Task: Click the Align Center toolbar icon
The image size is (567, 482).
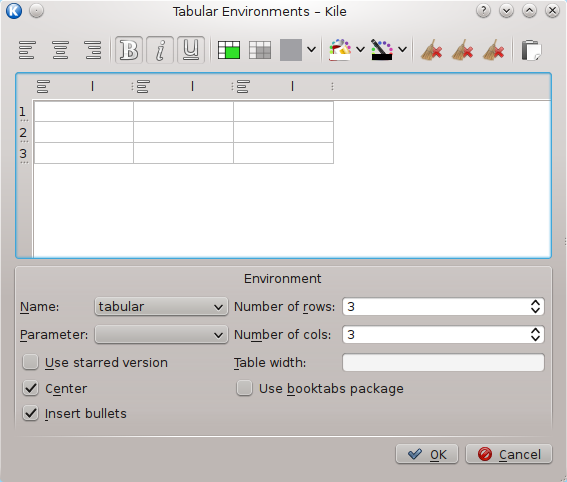Action: point(60,50)
